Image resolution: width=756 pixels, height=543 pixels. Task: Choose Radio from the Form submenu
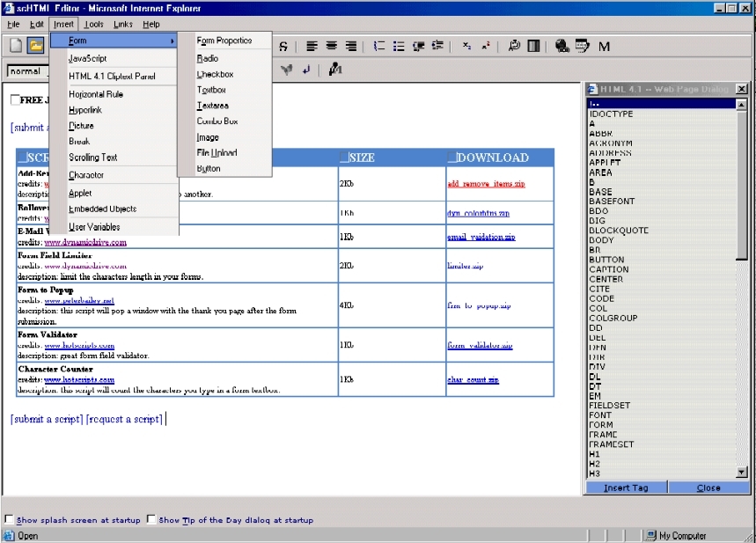224,58
